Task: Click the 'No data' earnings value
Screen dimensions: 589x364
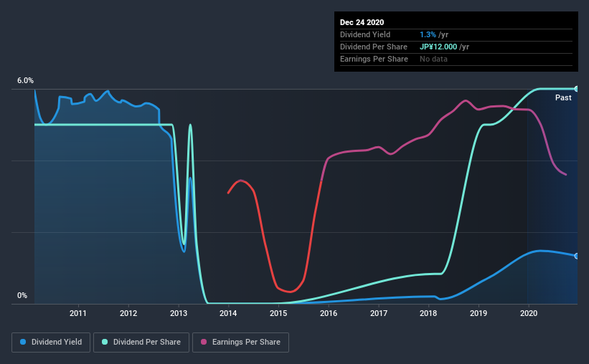Action: (x=433, y=59)
